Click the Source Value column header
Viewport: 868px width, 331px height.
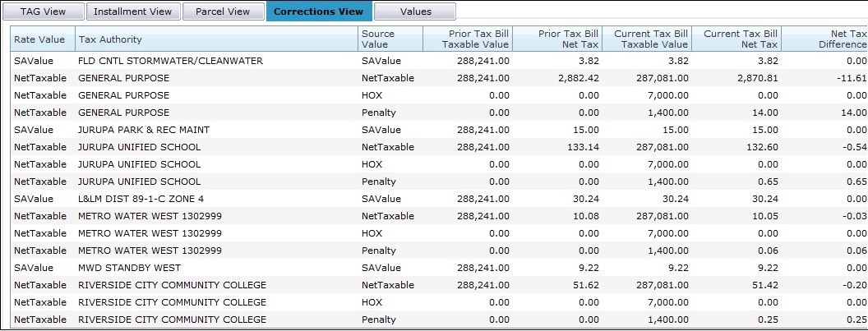pos(390,39)
